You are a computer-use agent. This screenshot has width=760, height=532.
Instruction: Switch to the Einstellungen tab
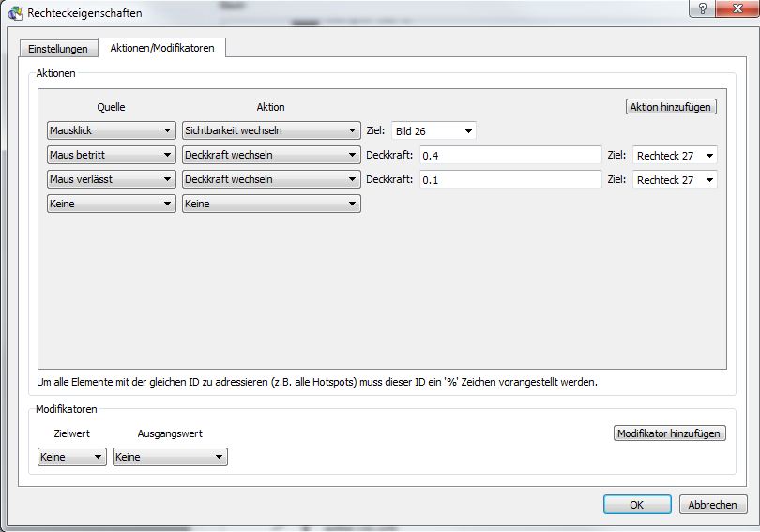(x=58, y=49)
